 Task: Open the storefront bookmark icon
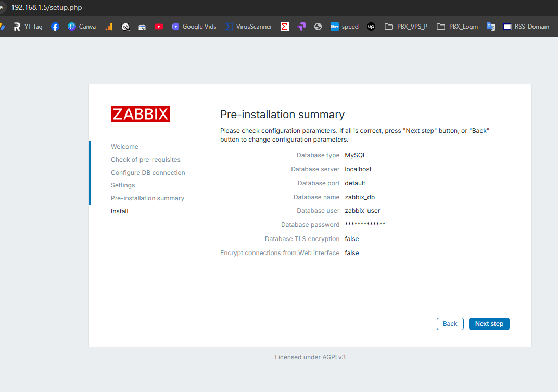(x=142, y=27)
